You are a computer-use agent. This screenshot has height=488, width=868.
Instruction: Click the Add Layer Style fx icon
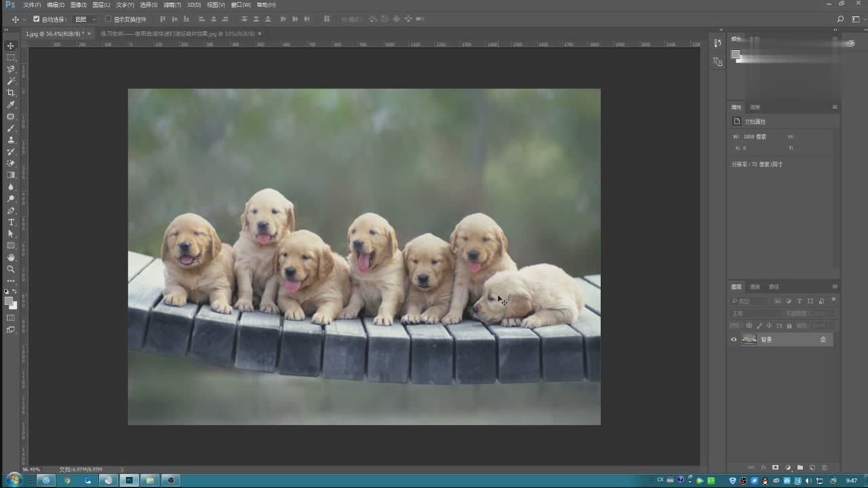[763, 468]
